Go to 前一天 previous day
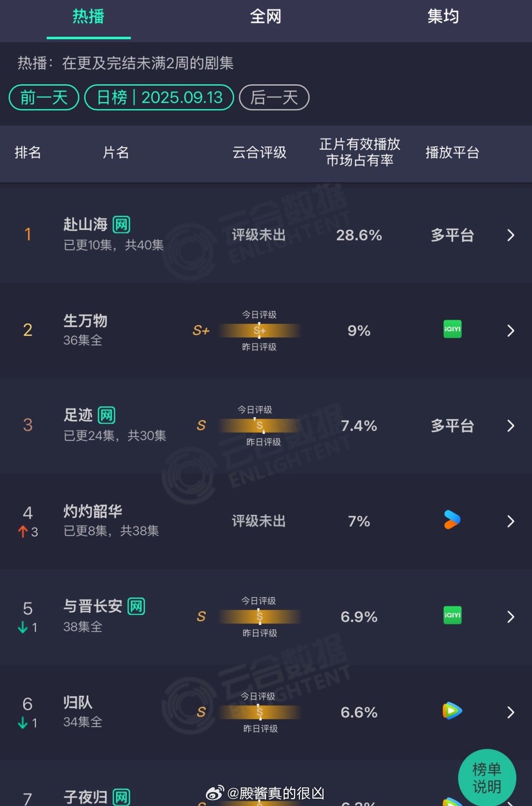This screenshot has width=532, height=806. [x=44, y=98]
